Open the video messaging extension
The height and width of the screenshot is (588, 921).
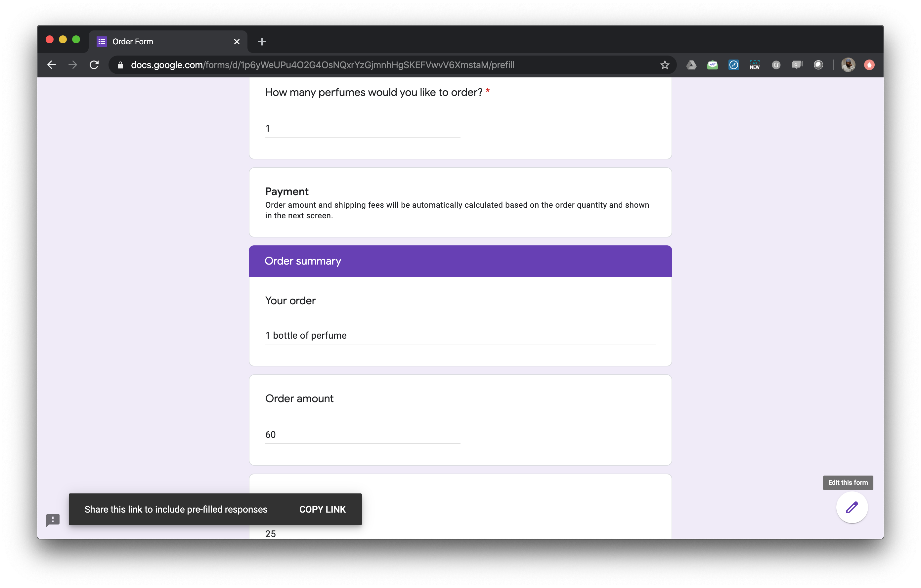[797, 64]
